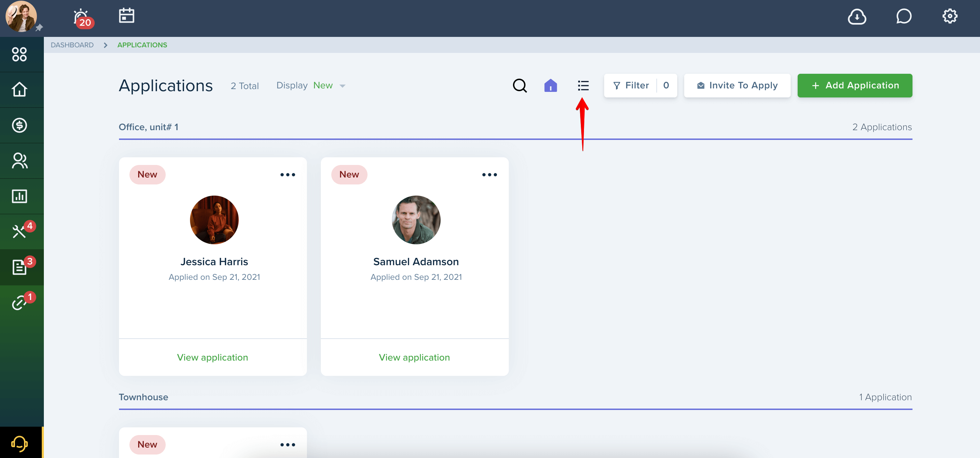Click the New badge on Samuel Adamson card

click(x=349, y=175)
